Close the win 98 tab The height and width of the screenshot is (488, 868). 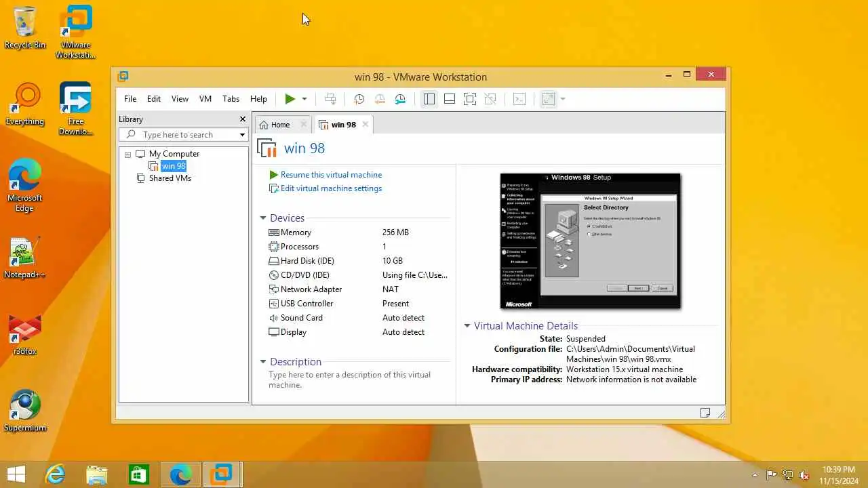tap(365, 125)
